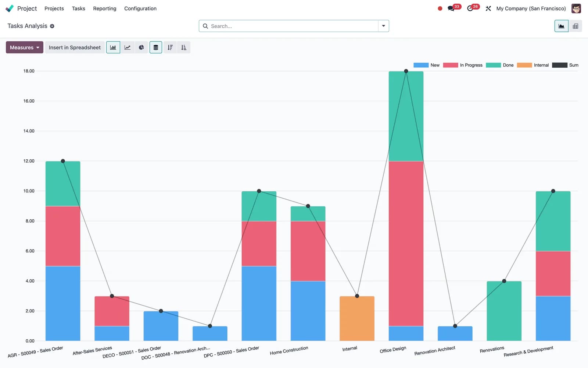
Task: Click the After-Sales Services In Progress segment
Action: [112, 311]
